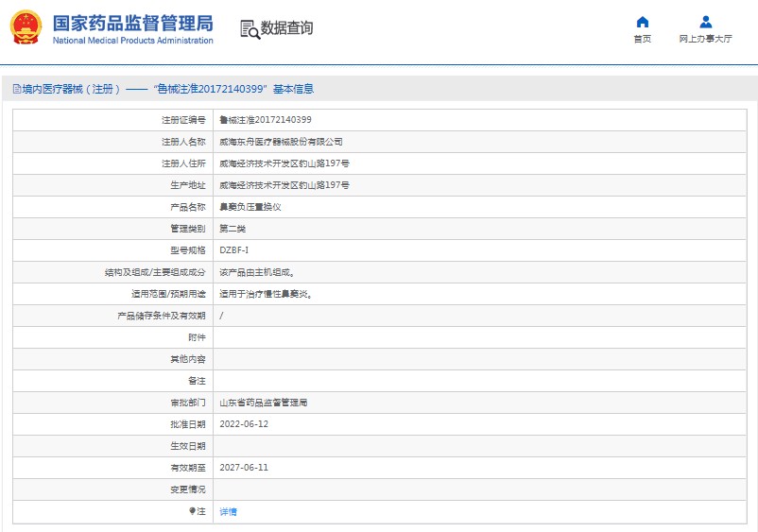Click approval department 山东省药品监督管理局
The width and height of the screenshot is (758, 532).
[x=264, y=403]
